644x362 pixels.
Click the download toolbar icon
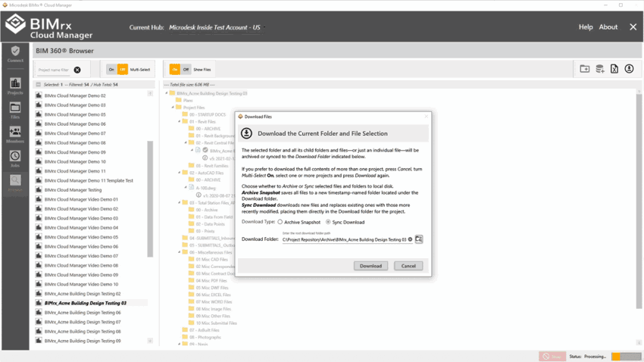629,69
